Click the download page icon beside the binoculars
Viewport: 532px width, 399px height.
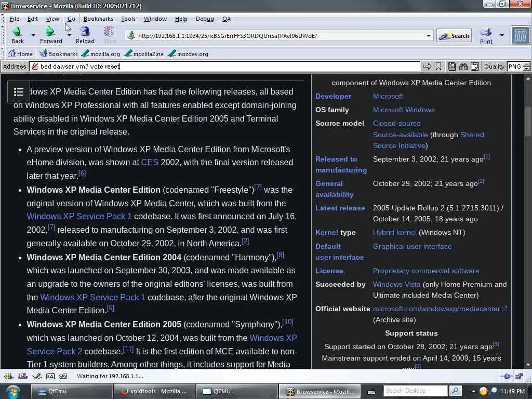point(452,66)
